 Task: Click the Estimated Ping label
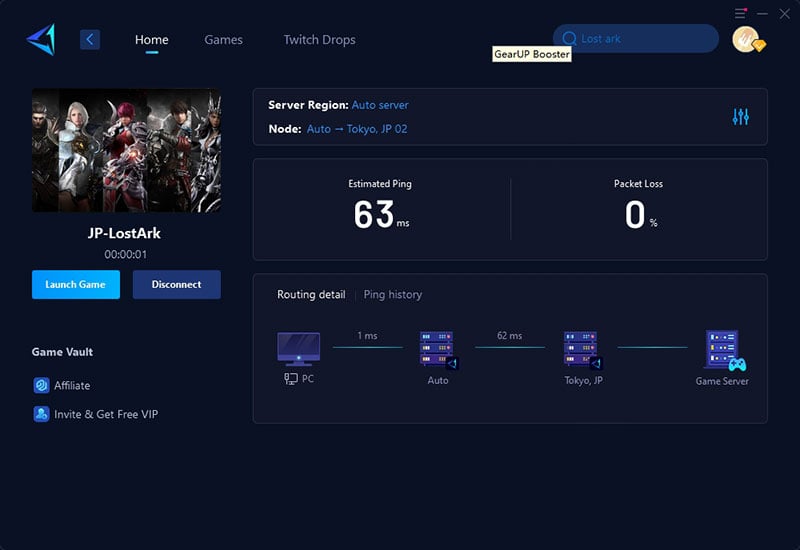pos(380,184)
